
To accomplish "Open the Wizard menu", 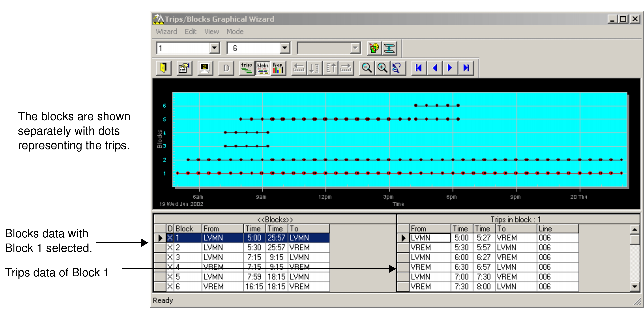I will click(166, 31).
